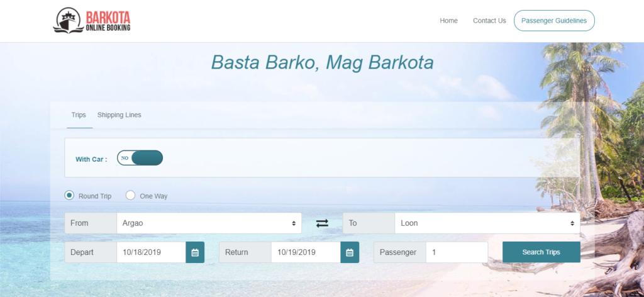Select the Round Trip radio button
The image size is (644, 297).
click(x=69, y=196)
